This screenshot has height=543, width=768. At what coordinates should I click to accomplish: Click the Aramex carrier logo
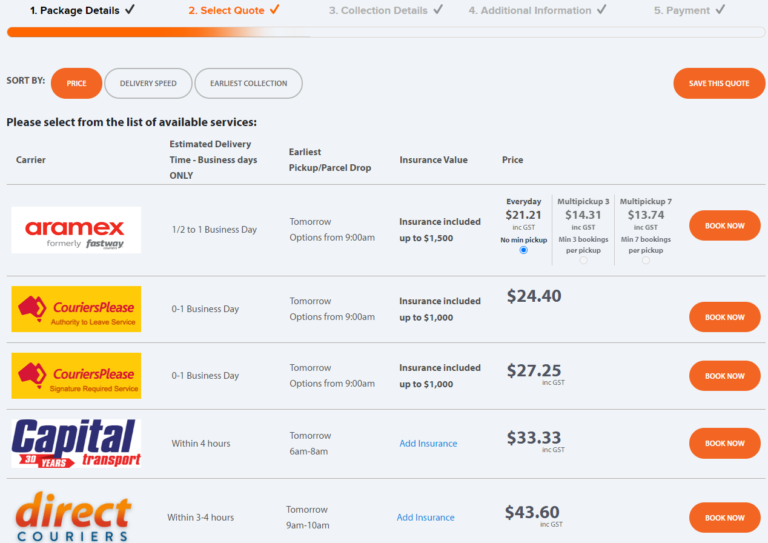[x=76, y=230]
